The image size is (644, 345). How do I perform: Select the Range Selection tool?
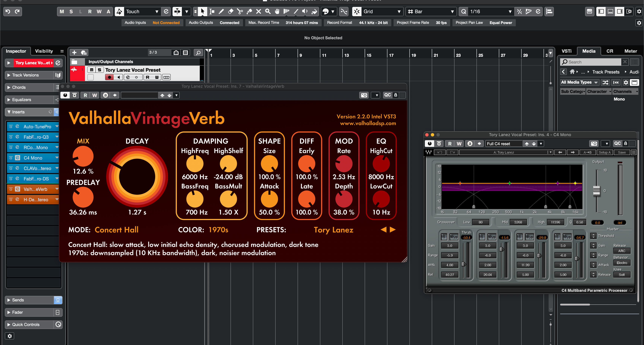tap(212, 12)
